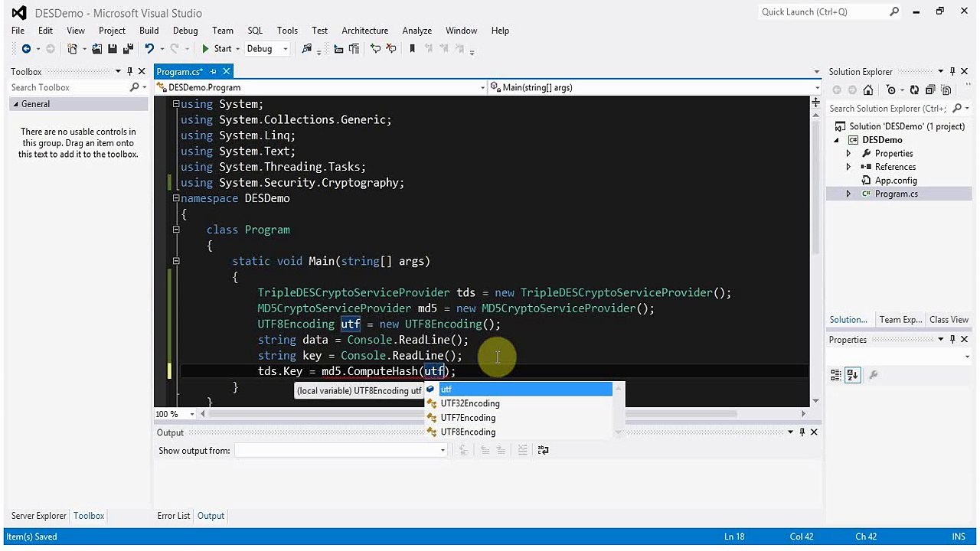This screenshot has height=551, width=980.
Task: Select utf in the IntelliSense list
Action: pos(519,390)
